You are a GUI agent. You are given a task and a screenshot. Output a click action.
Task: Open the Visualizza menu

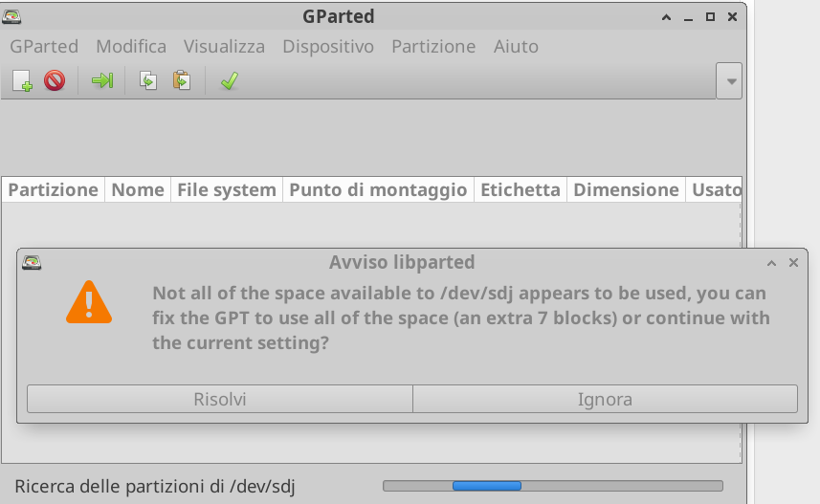224,46
